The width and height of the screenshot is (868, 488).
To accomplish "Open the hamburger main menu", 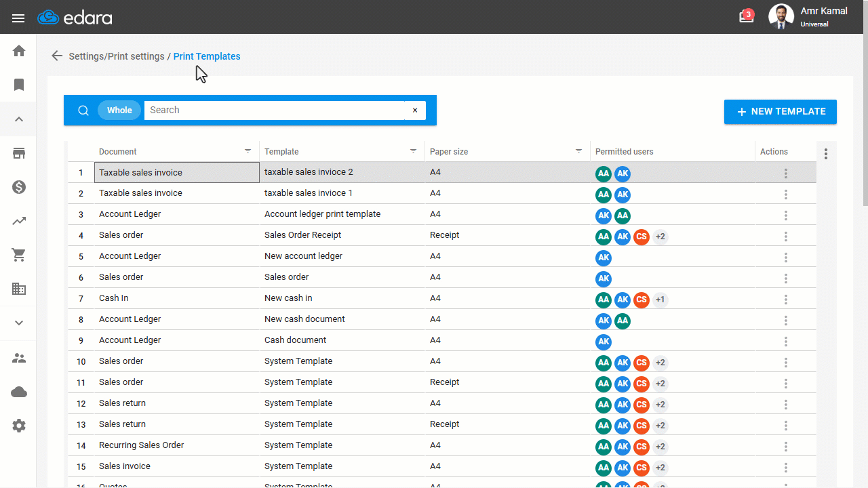I will pyautogui.click(x=18, y=18).
